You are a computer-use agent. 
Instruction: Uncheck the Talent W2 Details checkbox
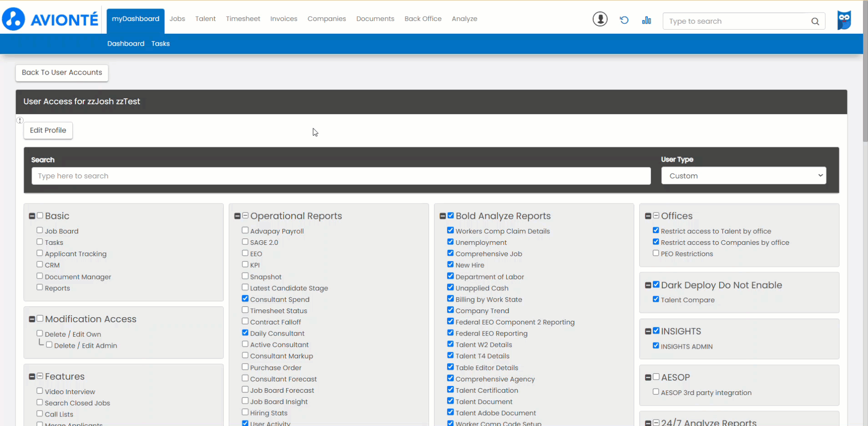tap(450, 344)
